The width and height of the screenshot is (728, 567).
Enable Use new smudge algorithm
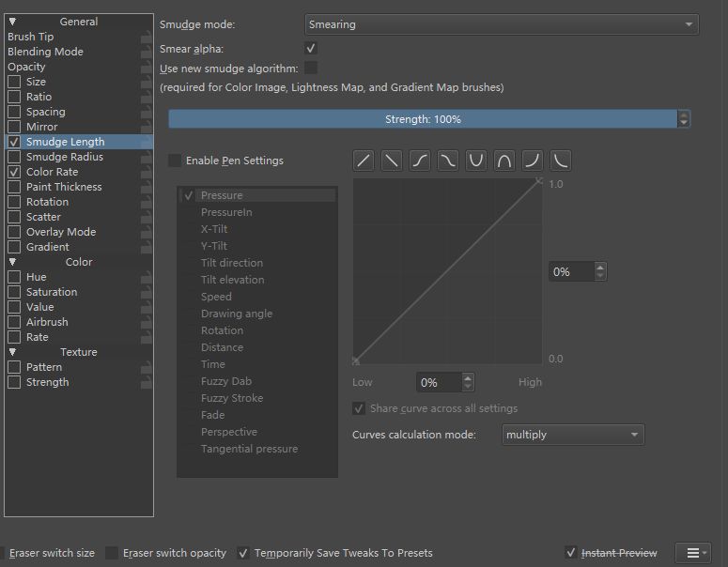pyautogui.click(x=311, y=68)
